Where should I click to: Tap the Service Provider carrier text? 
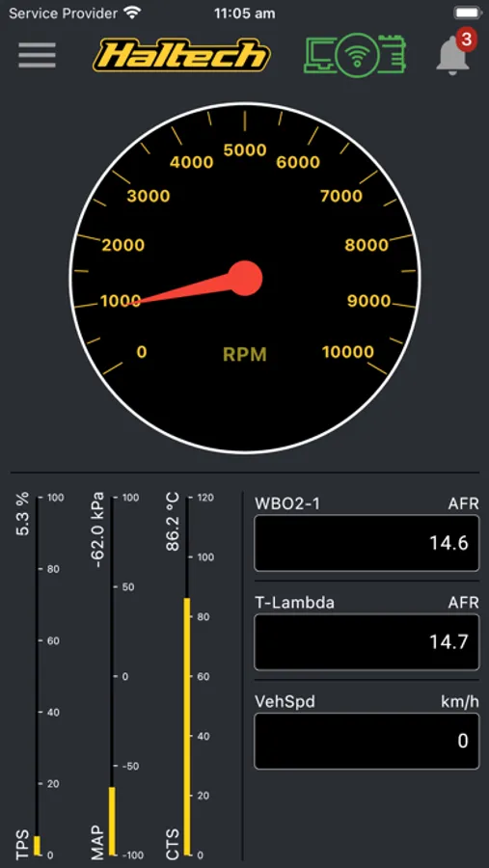[63, 14]
